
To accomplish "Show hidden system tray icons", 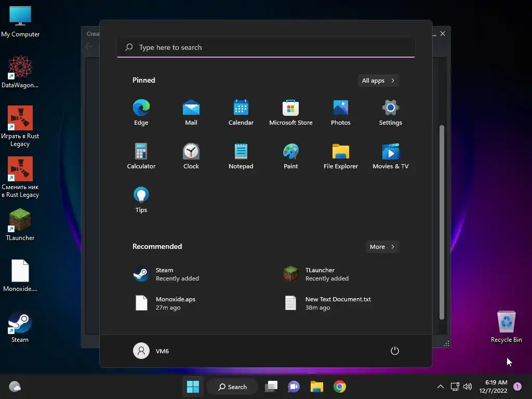I will click(441, 387).
